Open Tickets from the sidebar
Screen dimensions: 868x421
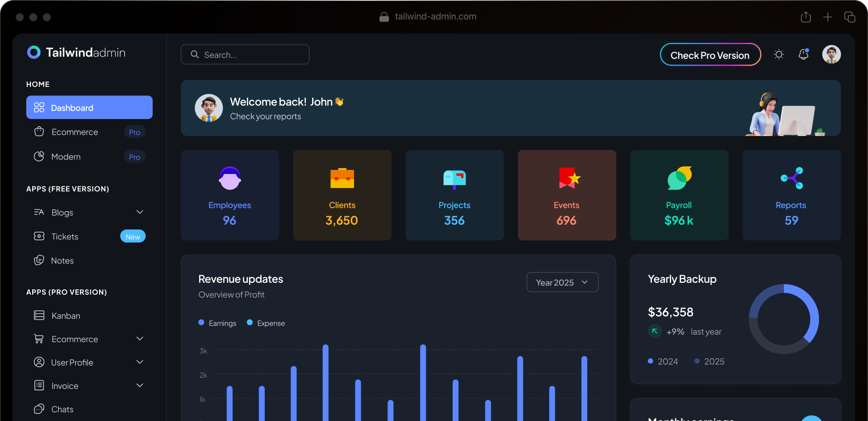pos(65,236)
